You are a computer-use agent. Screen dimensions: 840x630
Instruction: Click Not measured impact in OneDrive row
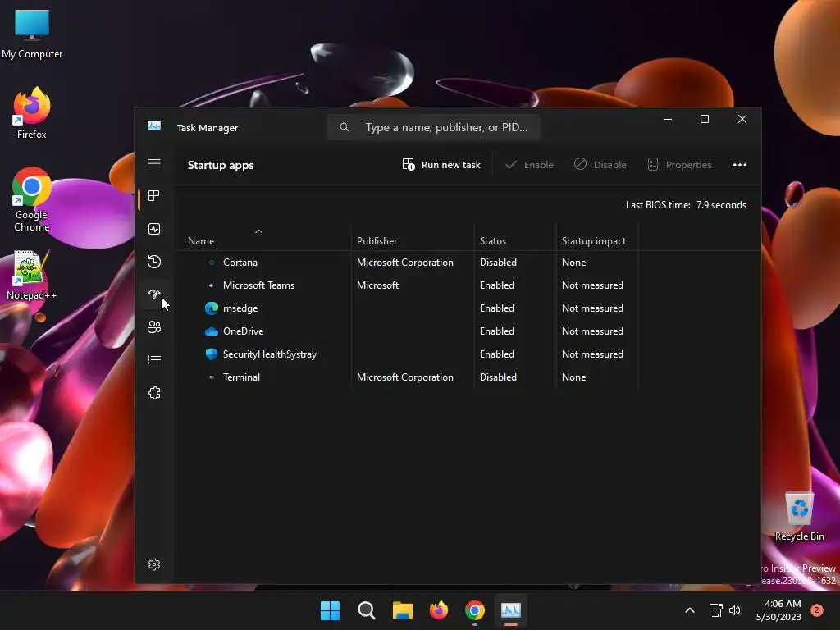[592, 331]
